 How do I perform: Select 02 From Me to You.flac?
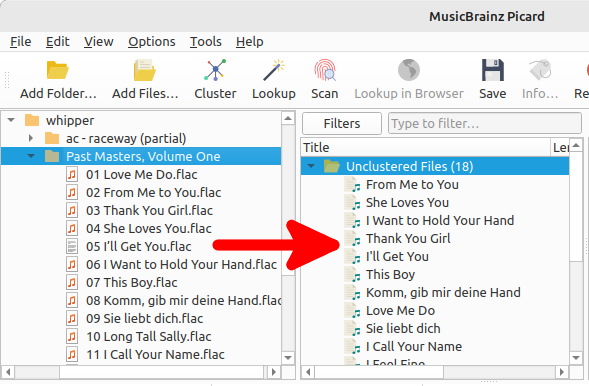point(153,193)
